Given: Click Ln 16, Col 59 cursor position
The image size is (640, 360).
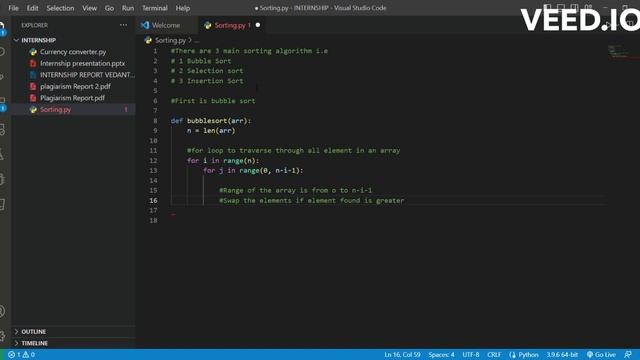Looking at the screenshot, I should pyautogui.click(x=402, y=354).
